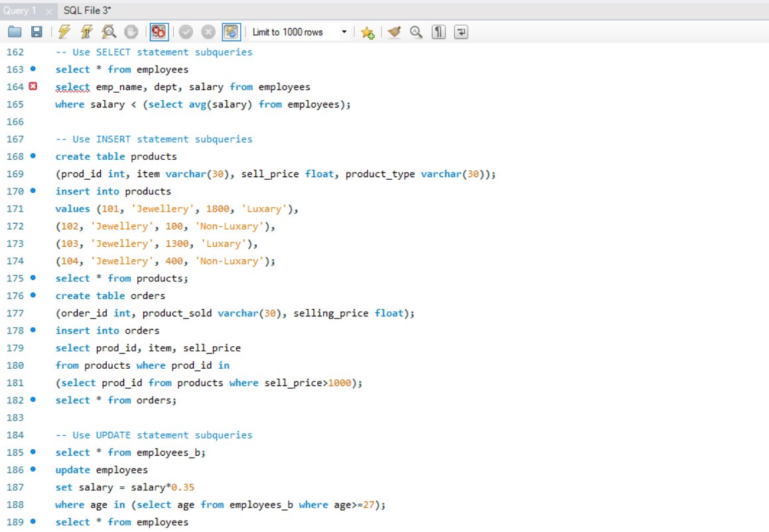Rollback transaction X icon
Viewport: 769px width, 532px height.
pos(208,33)
